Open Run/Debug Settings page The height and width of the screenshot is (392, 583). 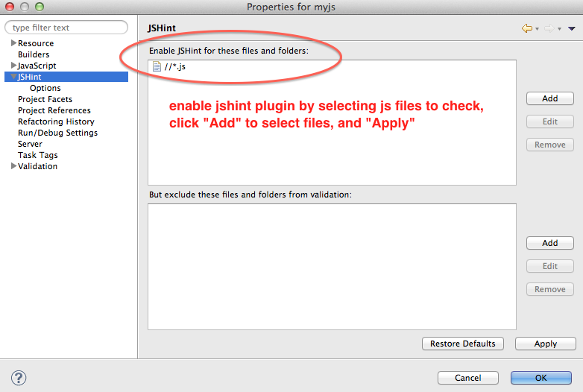coord(57,133)
